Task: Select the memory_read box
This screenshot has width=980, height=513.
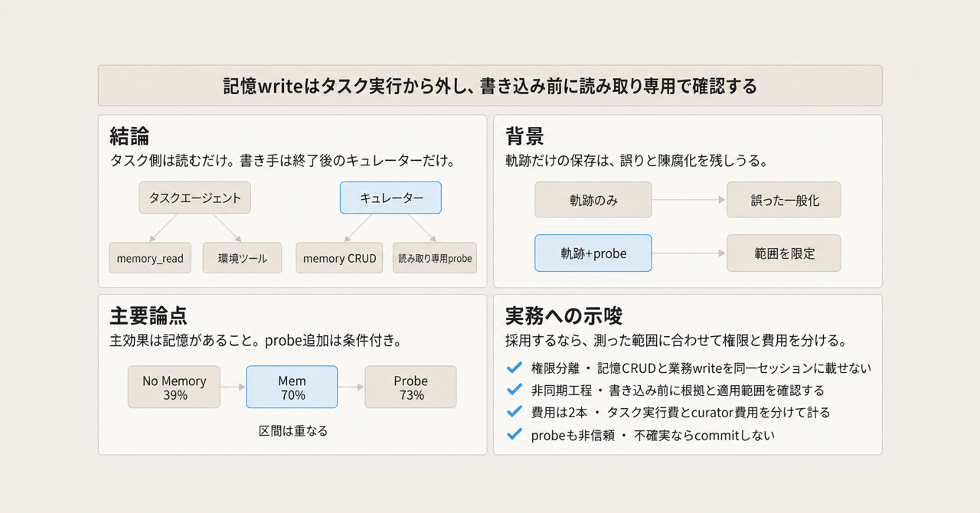Action: click(150, 258)
